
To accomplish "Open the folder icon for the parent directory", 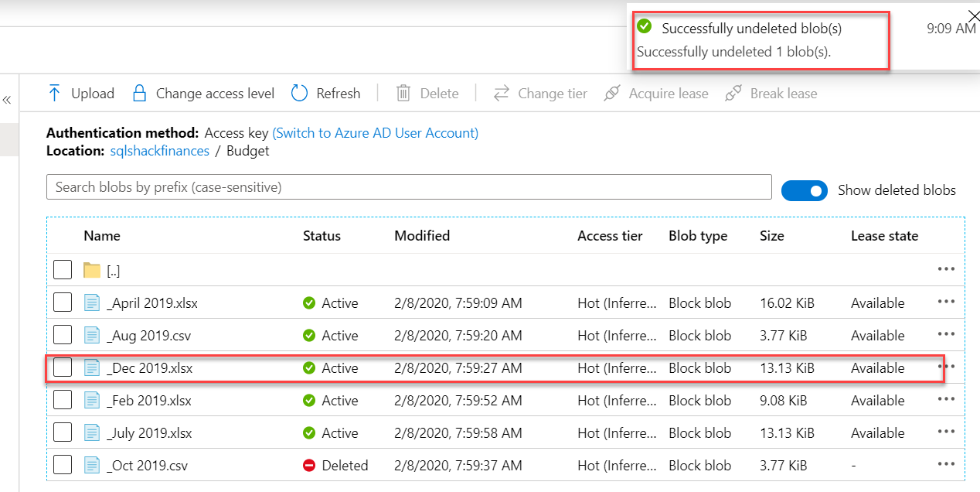I will (92, 268).
